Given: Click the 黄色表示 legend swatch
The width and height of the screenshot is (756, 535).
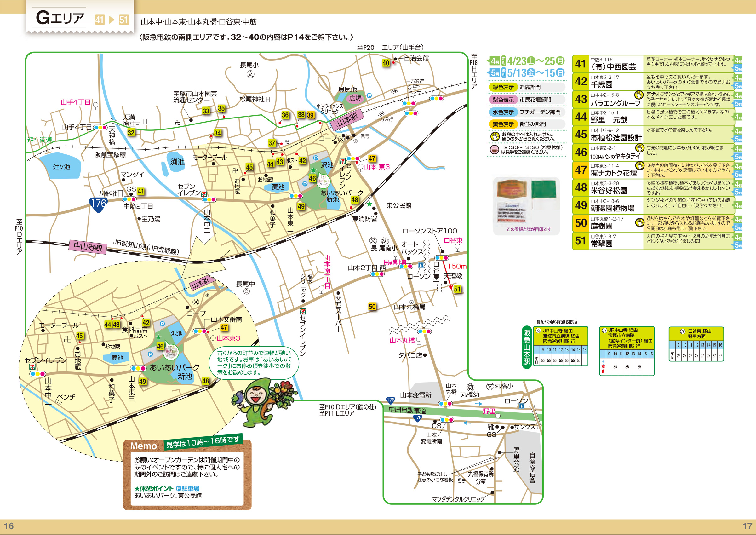Looking at the screenshot, I should pyautogui.click(x=503, y=124).
